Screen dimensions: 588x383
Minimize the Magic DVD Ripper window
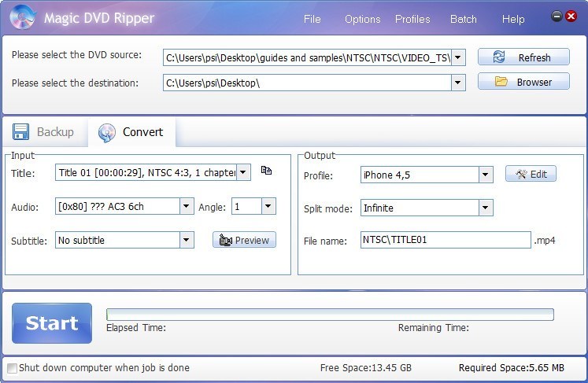click(x=557, y=16)
